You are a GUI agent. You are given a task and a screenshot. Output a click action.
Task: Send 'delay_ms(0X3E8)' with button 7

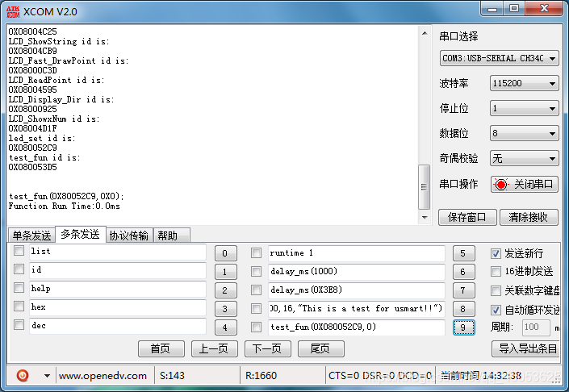(x=463, y=290)
